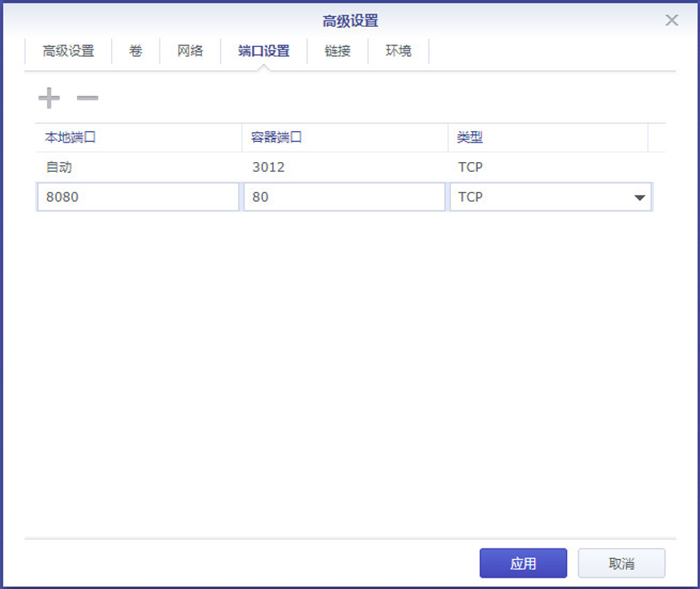Switch to the 高级设置 tab

[x=69, y=51]
